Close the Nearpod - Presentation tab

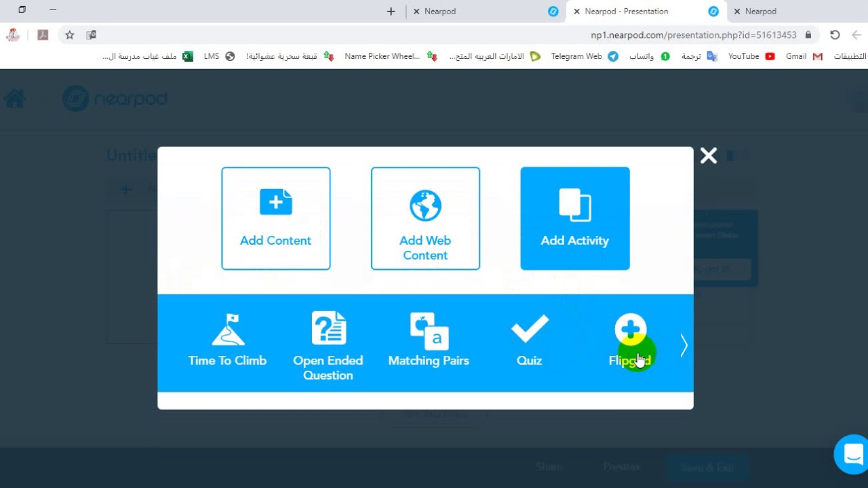pos(576,12)
